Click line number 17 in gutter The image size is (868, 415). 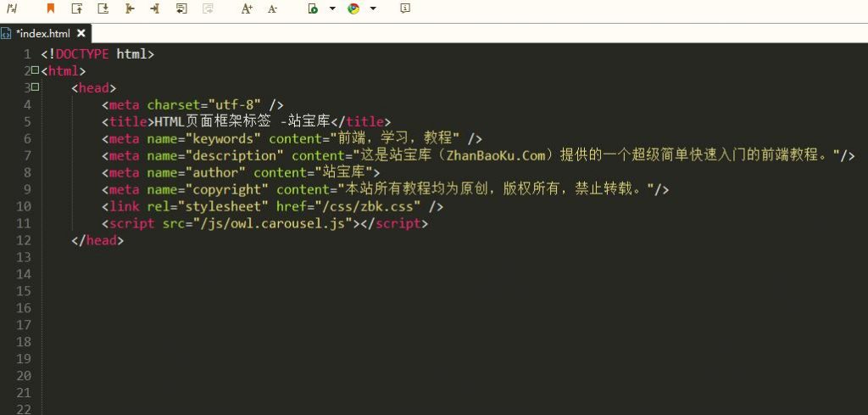click(x=24, y=325)
